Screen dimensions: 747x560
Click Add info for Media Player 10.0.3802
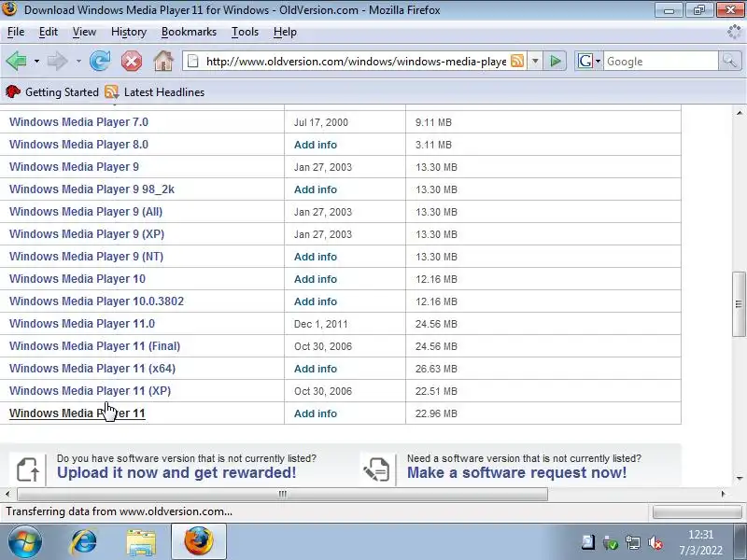[316, 301]
